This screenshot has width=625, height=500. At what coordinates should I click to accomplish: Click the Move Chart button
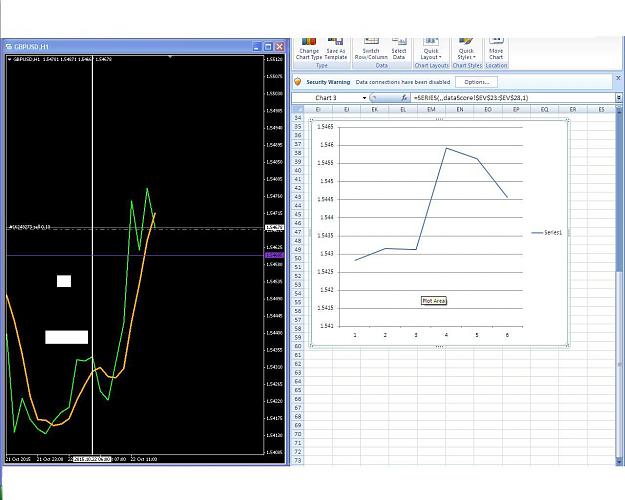(496, 49)
